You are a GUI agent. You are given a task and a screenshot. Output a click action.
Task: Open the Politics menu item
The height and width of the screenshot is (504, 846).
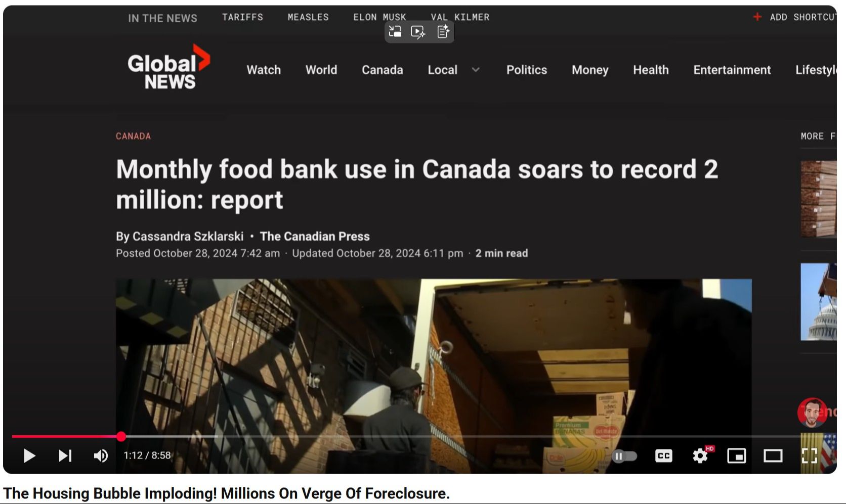pyautogui.click(x=527, y=70)
